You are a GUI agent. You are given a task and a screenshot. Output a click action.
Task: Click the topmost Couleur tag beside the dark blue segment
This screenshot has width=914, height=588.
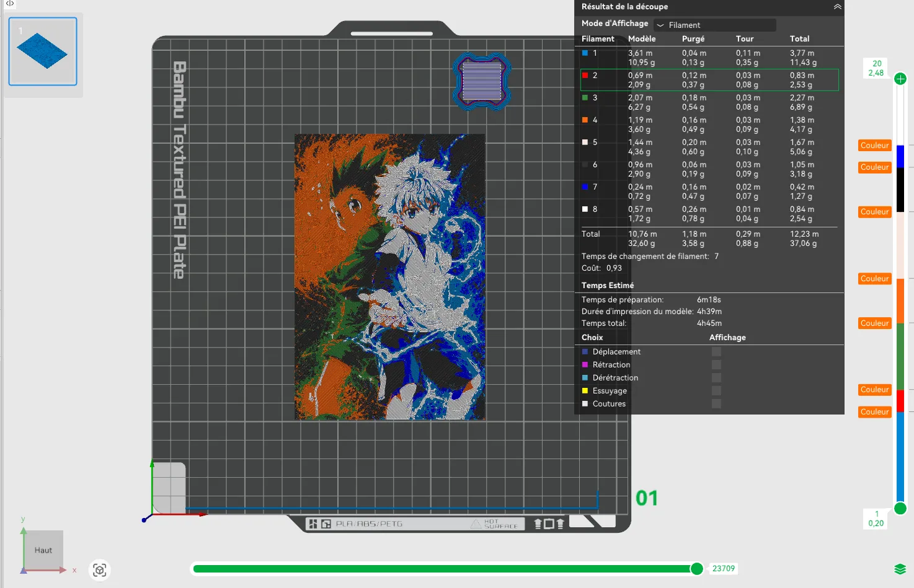tap(875, 146)
